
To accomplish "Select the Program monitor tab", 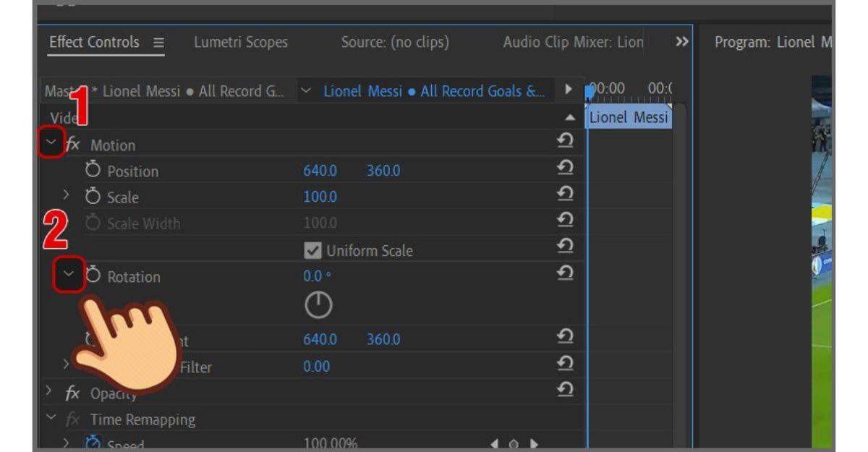I will tap(773, 43).
